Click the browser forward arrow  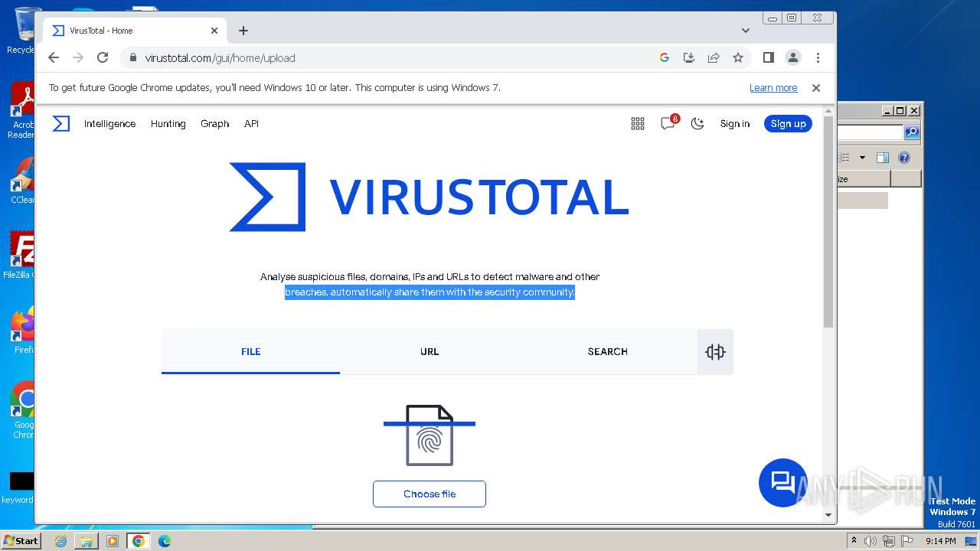pos(77,57)
